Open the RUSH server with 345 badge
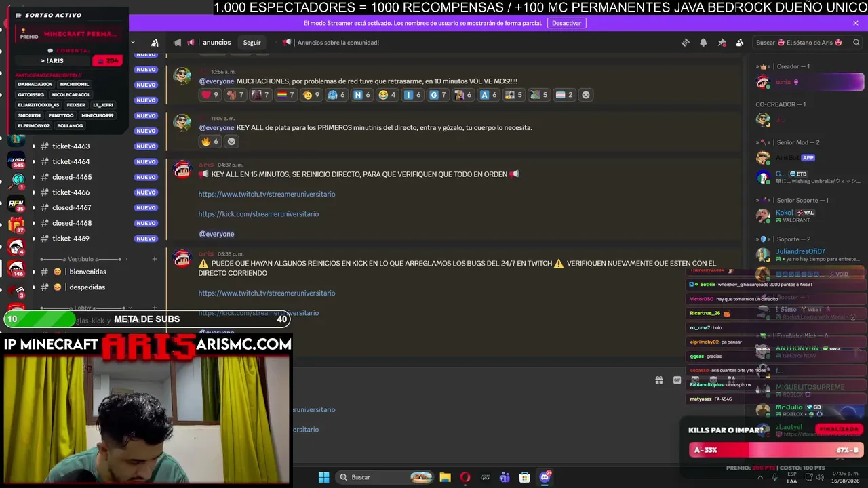The height and width of the screenshot is (488, 868). [16, 161]
